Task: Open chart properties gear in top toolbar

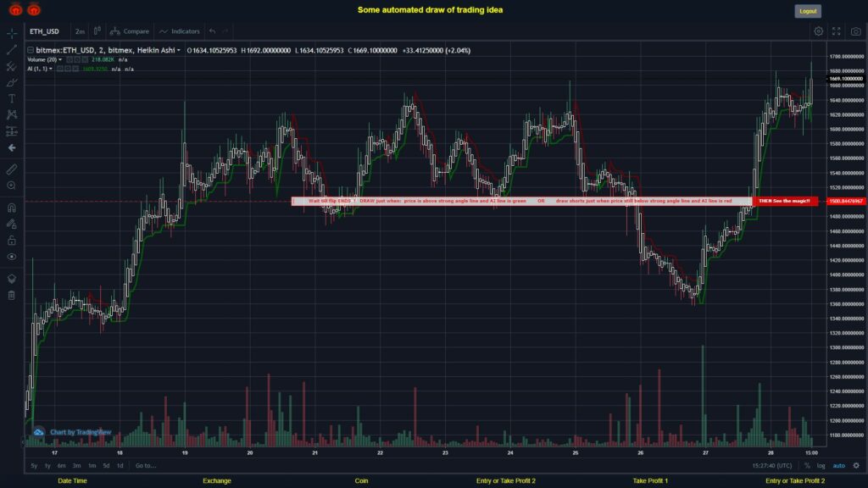Action: click(818, 31)
